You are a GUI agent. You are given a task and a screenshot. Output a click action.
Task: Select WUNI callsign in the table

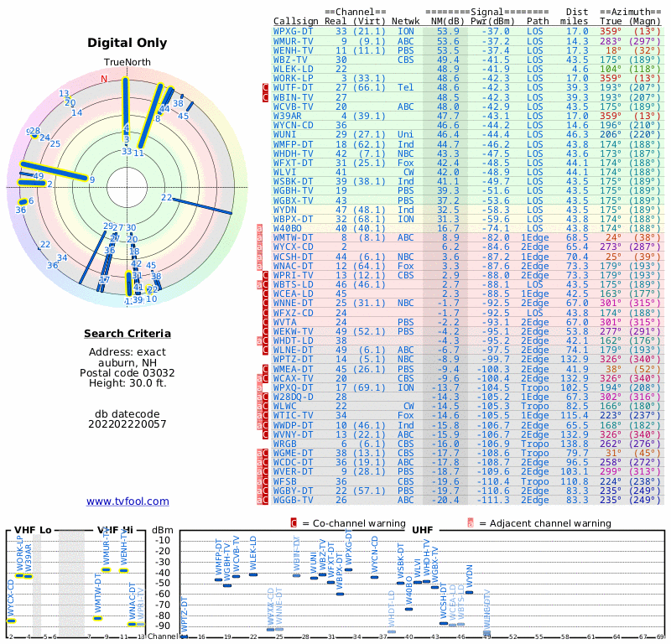(284, 134)
